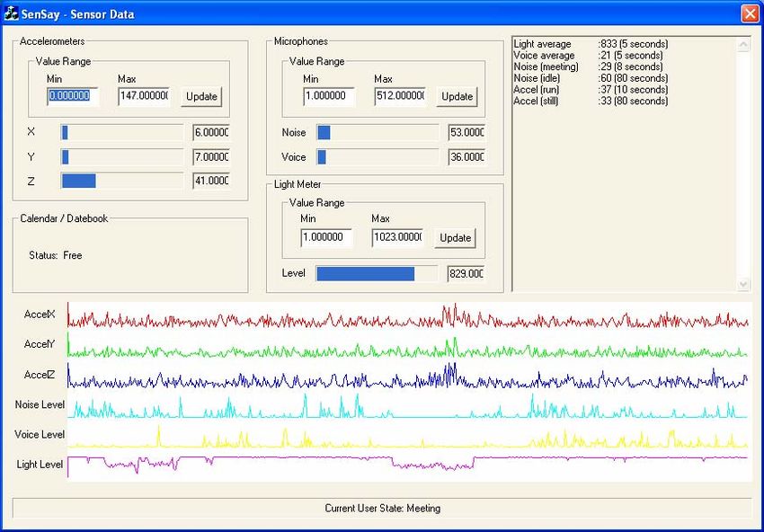This screenshot has height=532, width=764.
Task: Click the Light Level value field 829.00
Action: pos(466,274)
